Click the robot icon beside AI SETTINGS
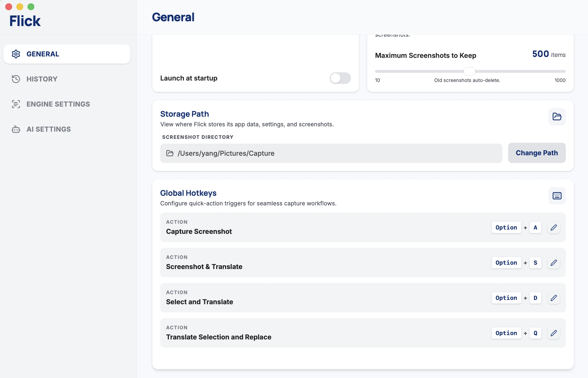 tap(16, 129)
